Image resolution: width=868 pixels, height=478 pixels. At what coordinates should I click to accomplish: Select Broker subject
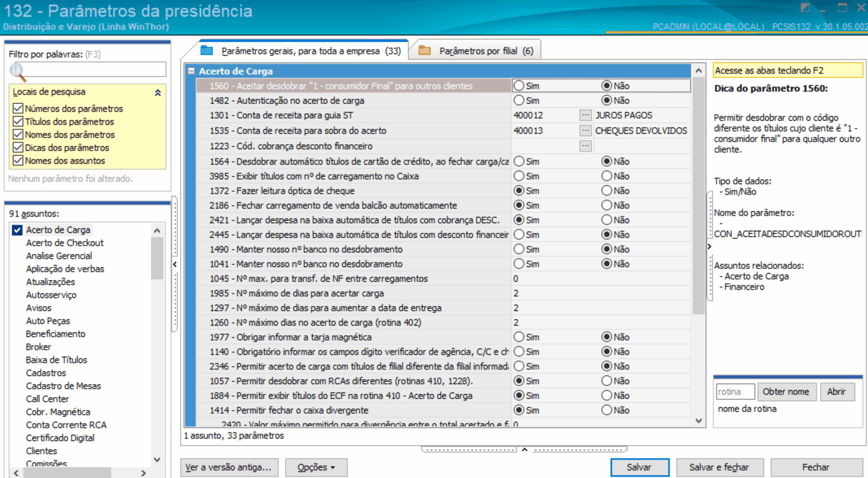point(38,347)
